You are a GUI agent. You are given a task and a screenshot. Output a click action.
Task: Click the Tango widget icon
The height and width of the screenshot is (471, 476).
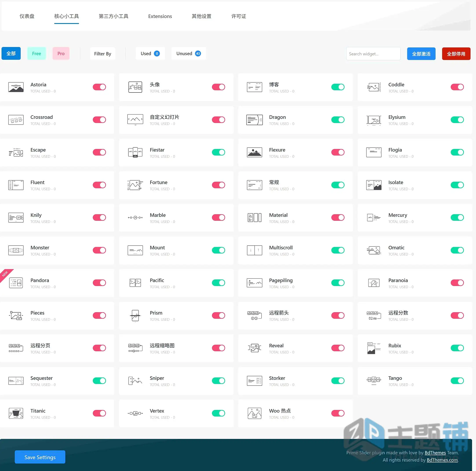coord(374,381)
